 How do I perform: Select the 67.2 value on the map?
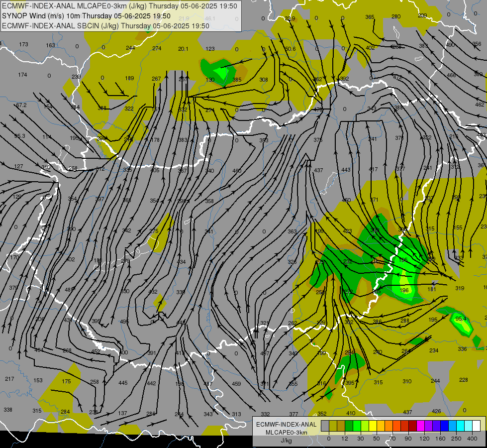click(21, 105)
